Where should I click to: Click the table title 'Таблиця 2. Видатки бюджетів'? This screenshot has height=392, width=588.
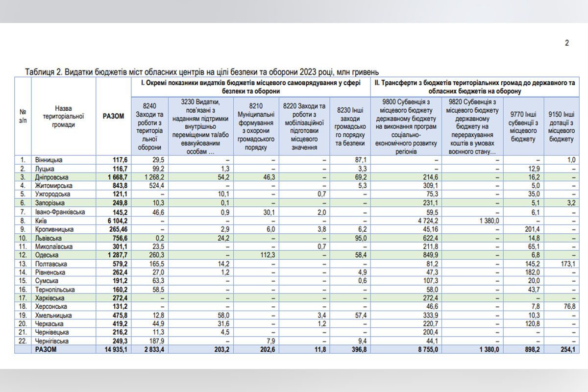pos(201,72)
